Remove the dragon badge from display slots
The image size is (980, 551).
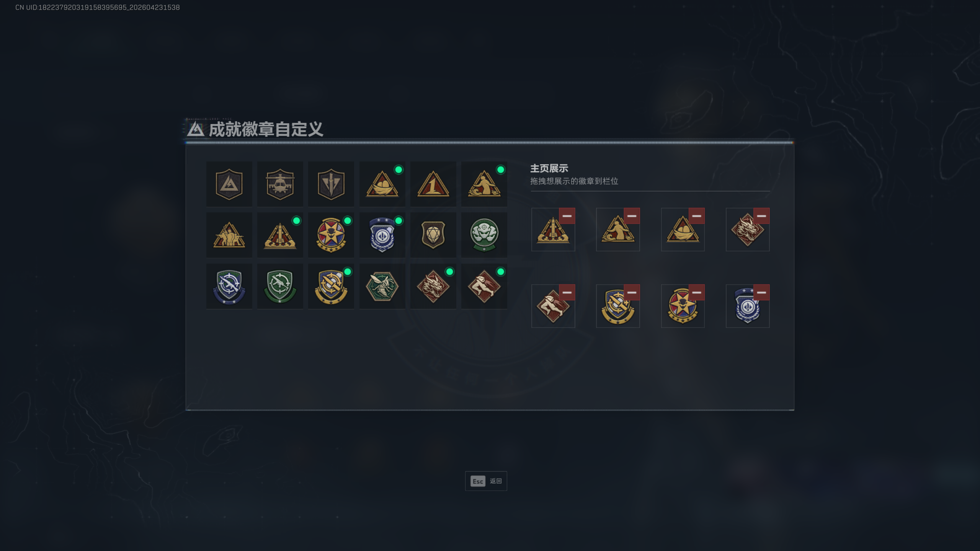click(761, 216)
